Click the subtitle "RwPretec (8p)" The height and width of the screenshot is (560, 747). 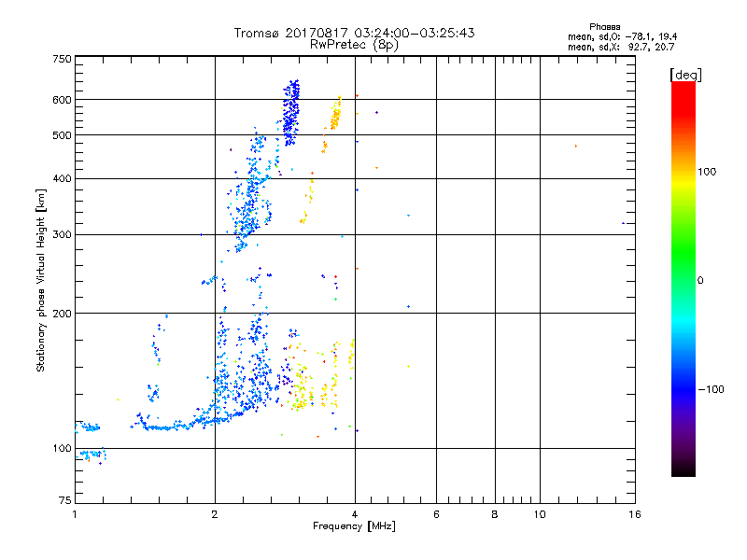pos(354,45)
